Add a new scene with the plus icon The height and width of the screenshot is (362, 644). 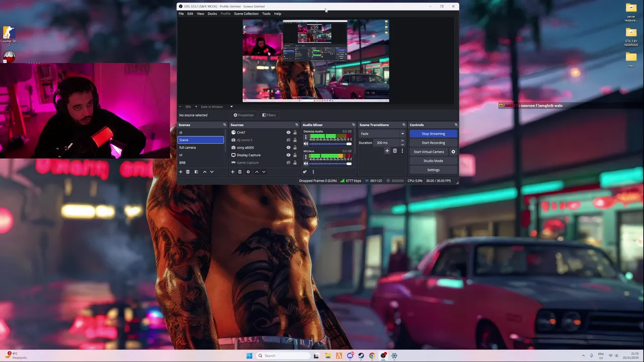(181, 172)
